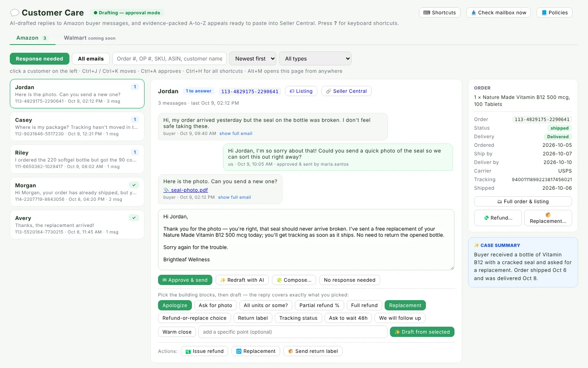This screenshot has height=368, width=588.
Task: Toggle the Partial refund % block
Action: pyautogui.click(x=319, y=305)
